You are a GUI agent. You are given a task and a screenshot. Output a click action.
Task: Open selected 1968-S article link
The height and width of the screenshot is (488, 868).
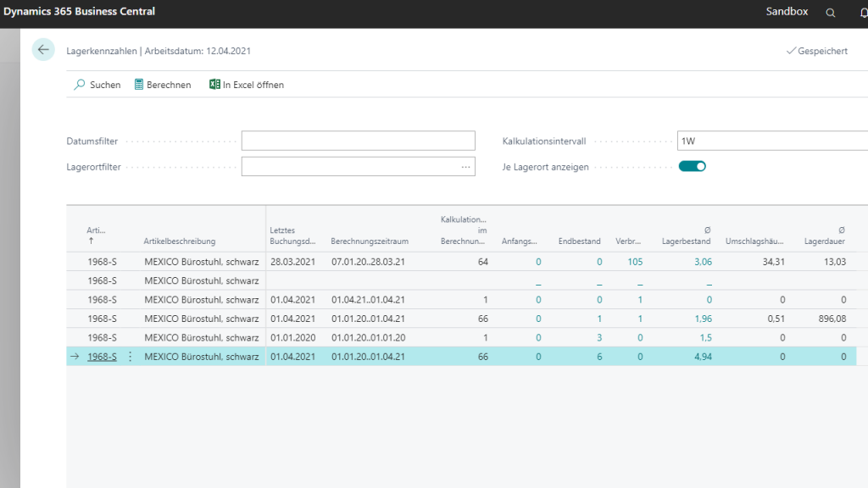coord(102,357)
